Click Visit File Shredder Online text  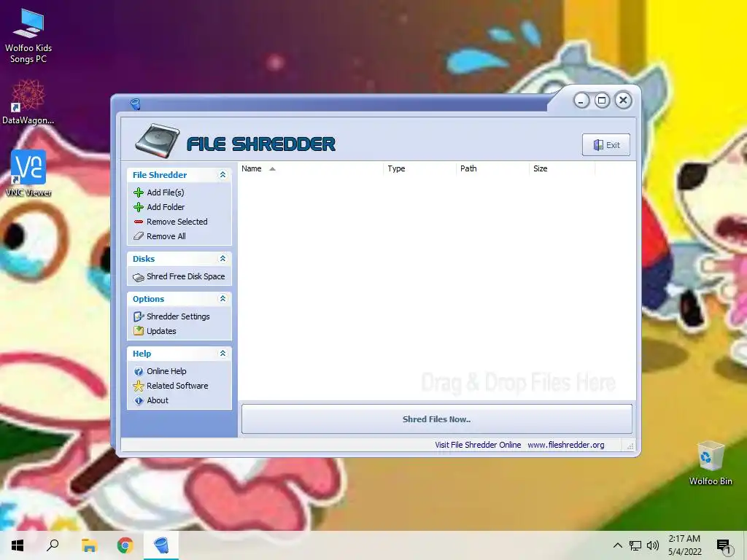tap(478, 445)
